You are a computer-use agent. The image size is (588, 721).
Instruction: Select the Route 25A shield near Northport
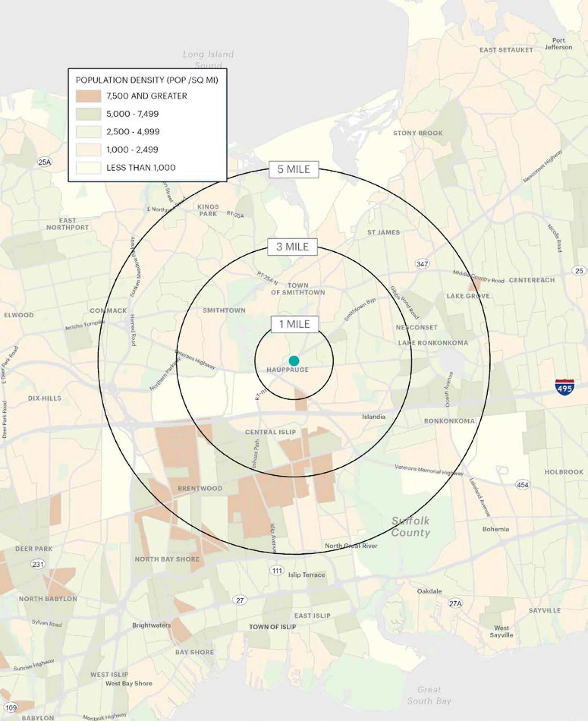44,162
